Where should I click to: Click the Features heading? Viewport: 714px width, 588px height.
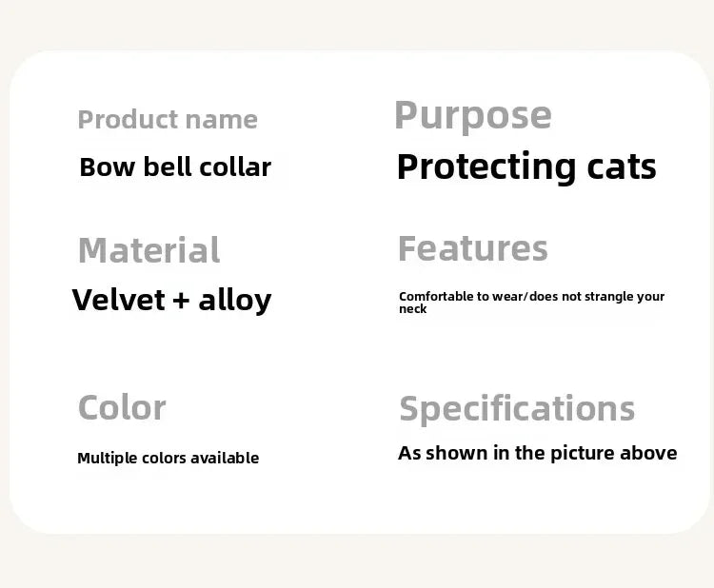472,248
